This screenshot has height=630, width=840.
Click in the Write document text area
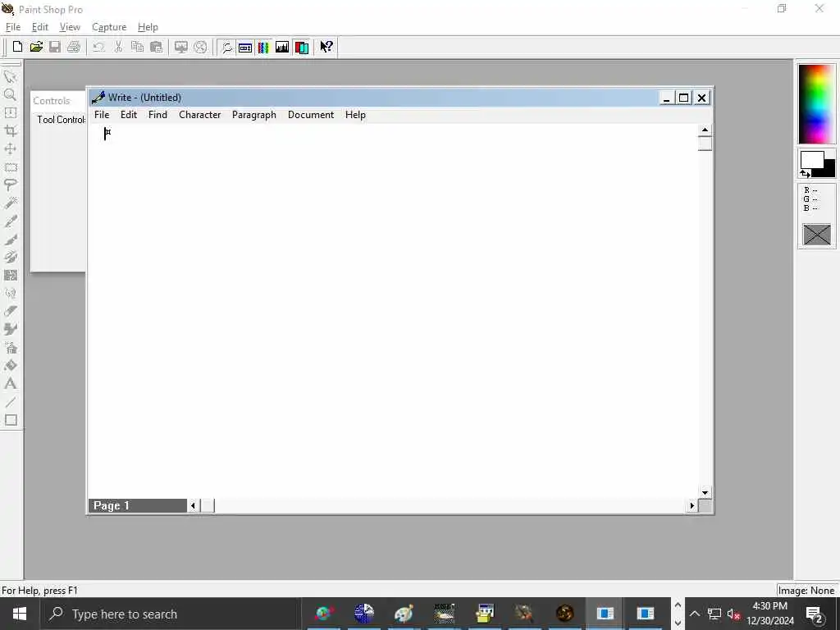[x=393, y=311]
